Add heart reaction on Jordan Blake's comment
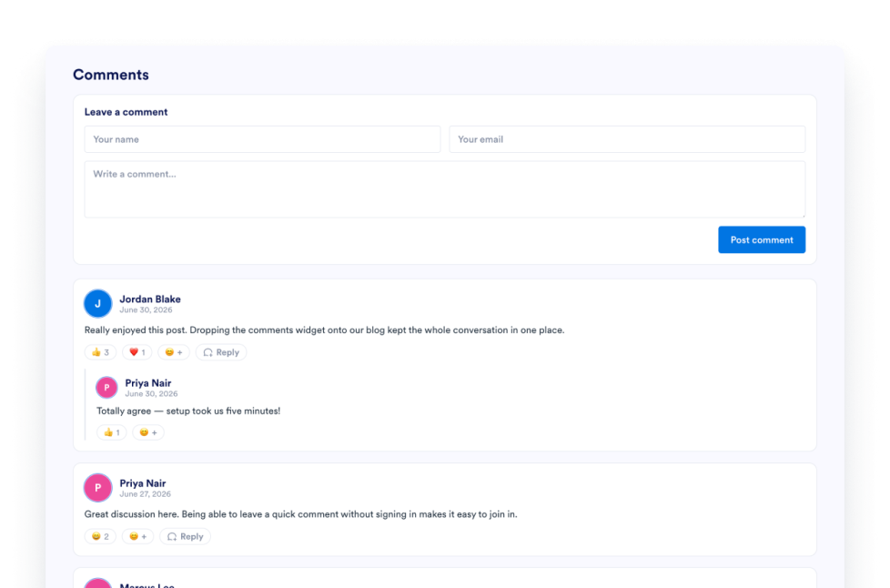Screen dimensions: 890x588 [137, 352]
